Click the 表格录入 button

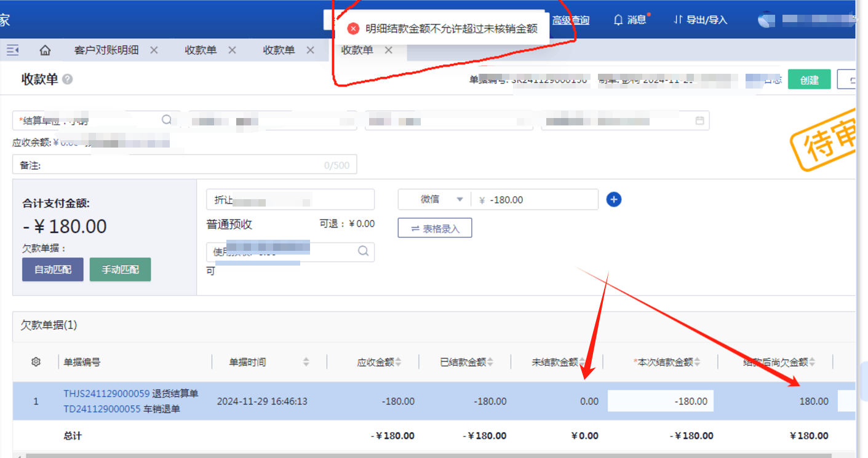point(434,228)
